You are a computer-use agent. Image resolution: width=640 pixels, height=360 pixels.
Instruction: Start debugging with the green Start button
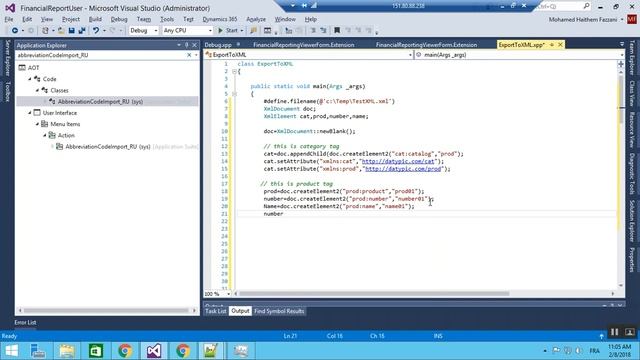(x=228, y=31)
